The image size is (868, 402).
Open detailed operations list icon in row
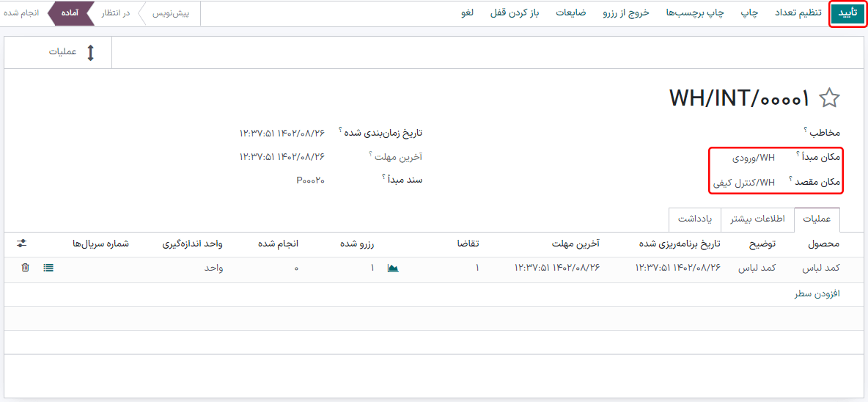tap(48, 268)
